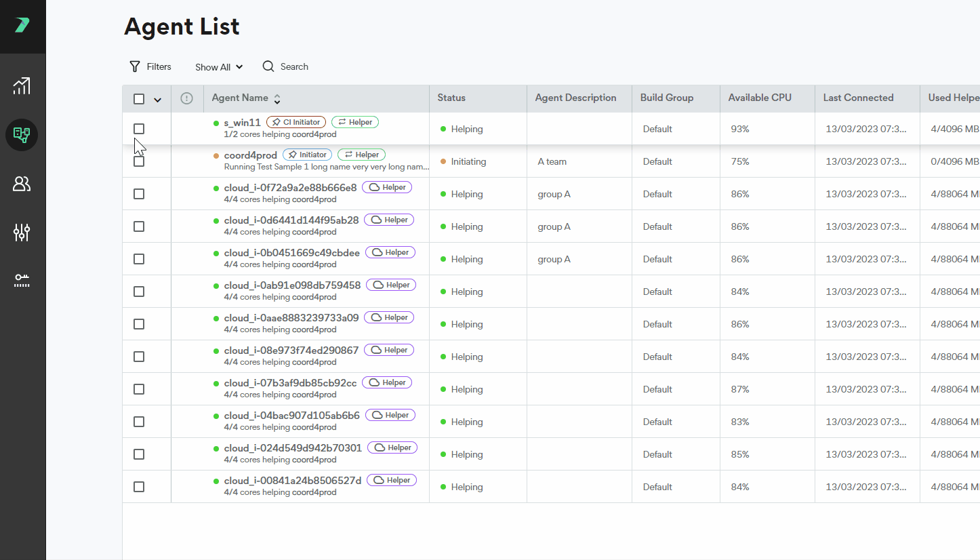Open the Show All dropdown

coord(218,67)
